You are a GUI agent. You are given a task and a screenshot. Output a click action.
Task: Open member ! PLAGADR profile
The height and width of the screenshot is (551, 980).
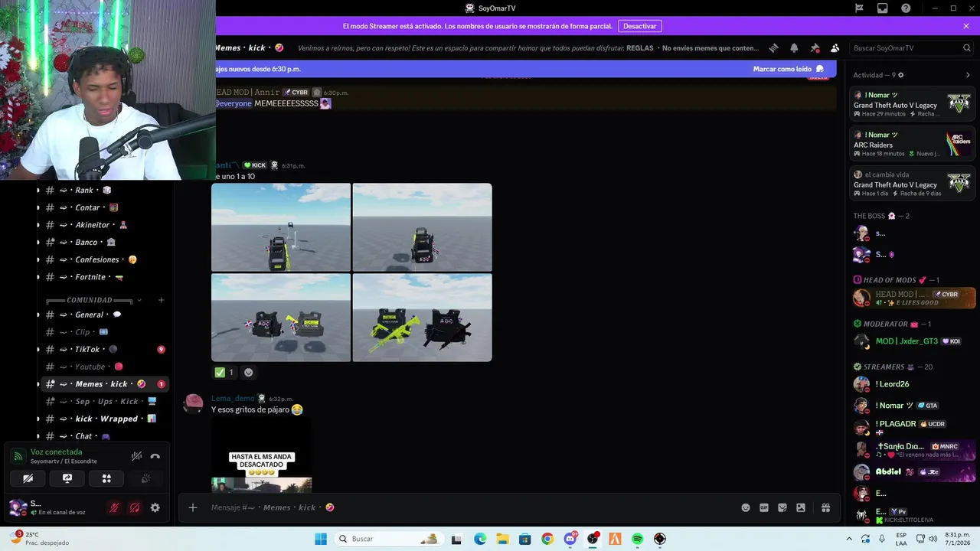tap(912, 427)
